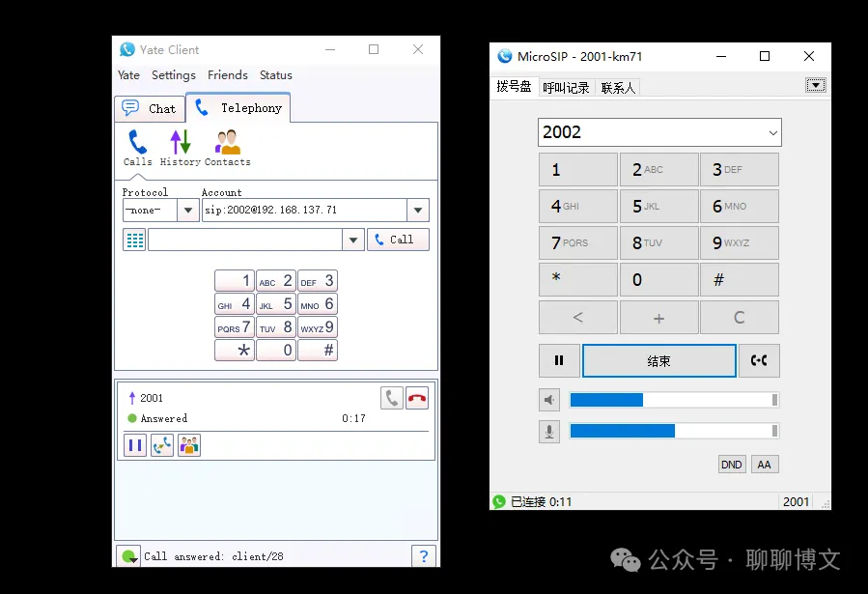Click 'Call answered: client/28' status text
868x594 pixels.
(213, 556)
